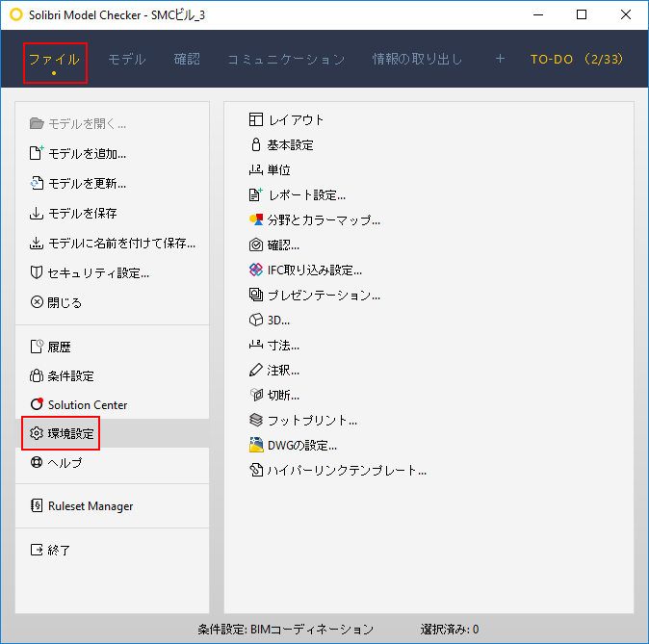Click the DWGの設定 icon
This screenshot has height=644, width=649.
click(x=256, y=445)
